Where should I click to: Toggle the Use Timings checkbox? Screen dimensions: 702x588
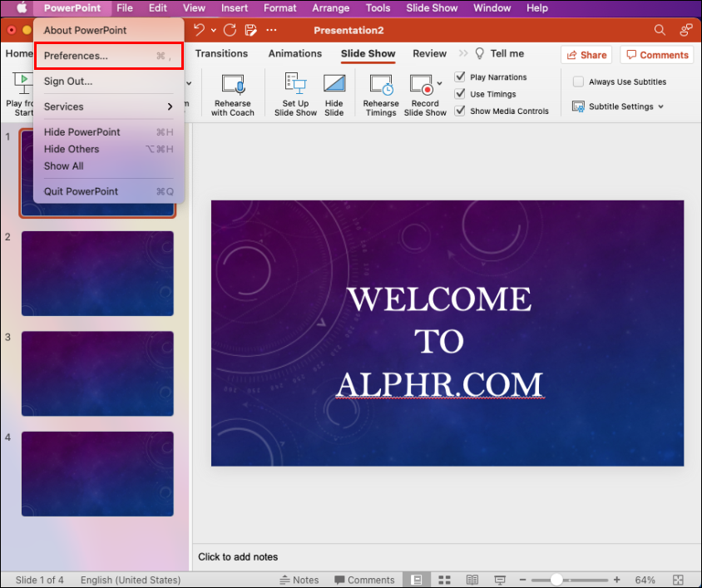point(460,94)
